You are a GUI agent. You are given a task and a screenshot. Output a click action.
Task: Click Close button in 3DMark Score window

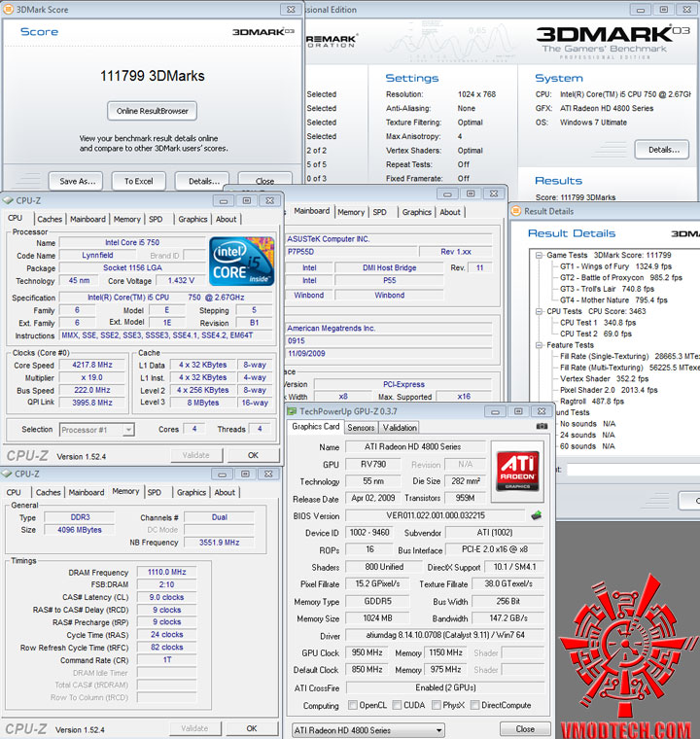pyautogui.click(x=264, y=181)
